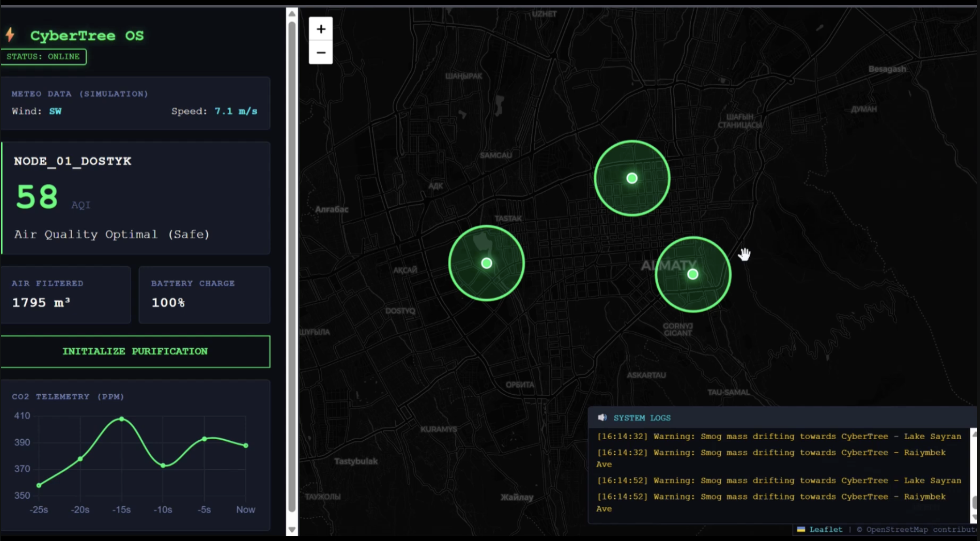The width and height of the screenshot is (980, 541).
Task: Click the 7.1 m/s wind speed value
Action: [x=236, y=111]
